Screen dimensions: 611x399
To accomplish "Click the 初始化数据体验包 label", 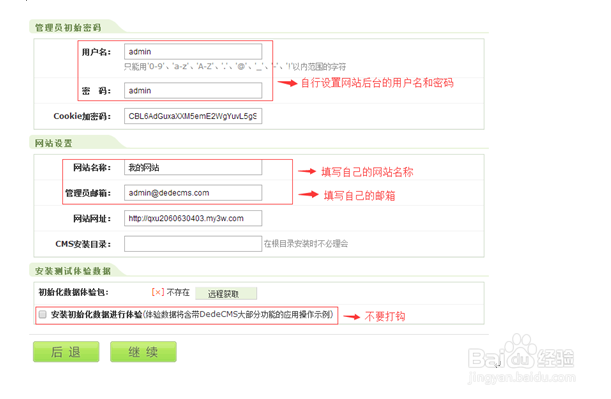I will pyautogui.click(x=73, y=292).
